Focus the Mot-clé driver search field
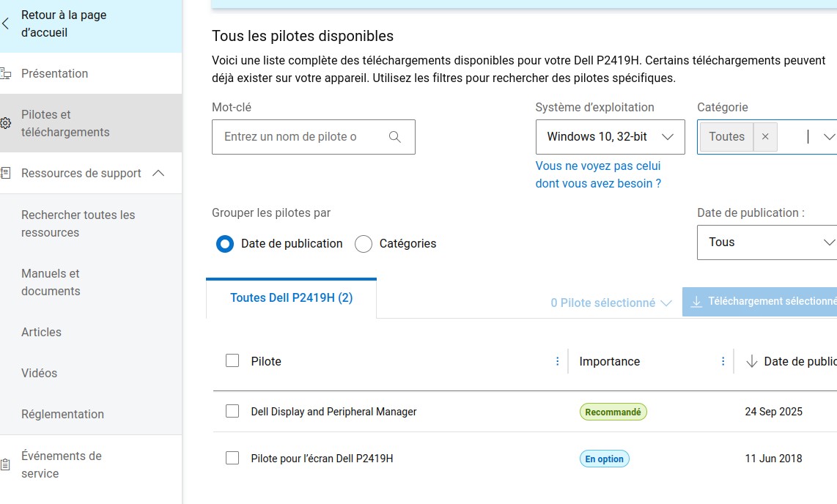 302,137
